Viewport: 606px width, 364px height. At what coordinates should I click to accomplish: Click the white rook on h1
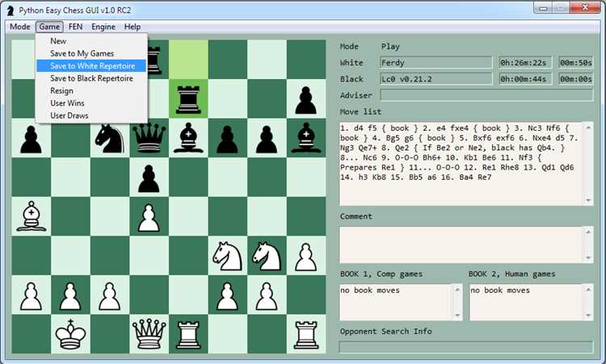pyautogui.click(x=305, y=334)
